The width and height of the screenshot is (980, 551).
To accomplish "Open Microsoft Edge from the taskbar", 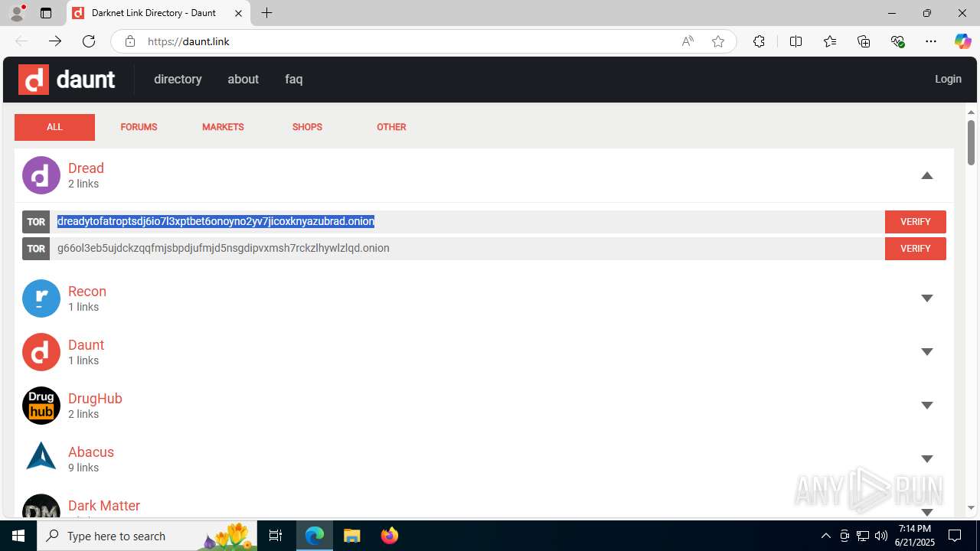I will coord(315,536).
